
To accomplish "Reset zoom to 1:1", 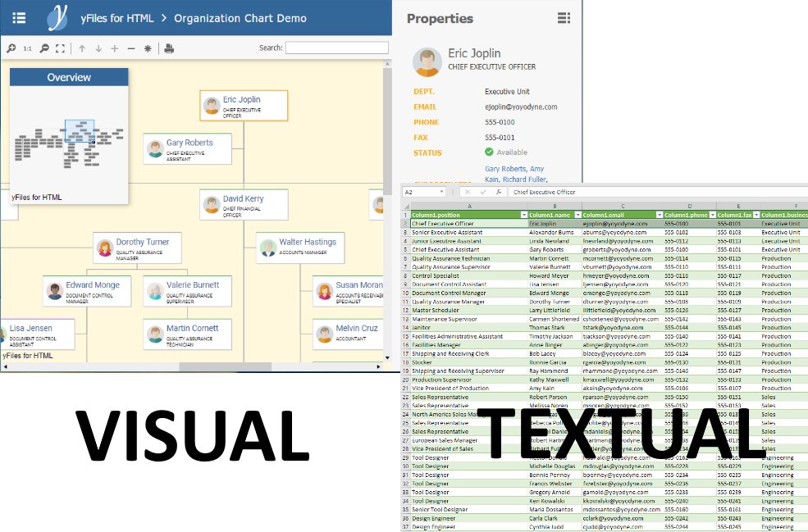I will click(x=27, y=48).
